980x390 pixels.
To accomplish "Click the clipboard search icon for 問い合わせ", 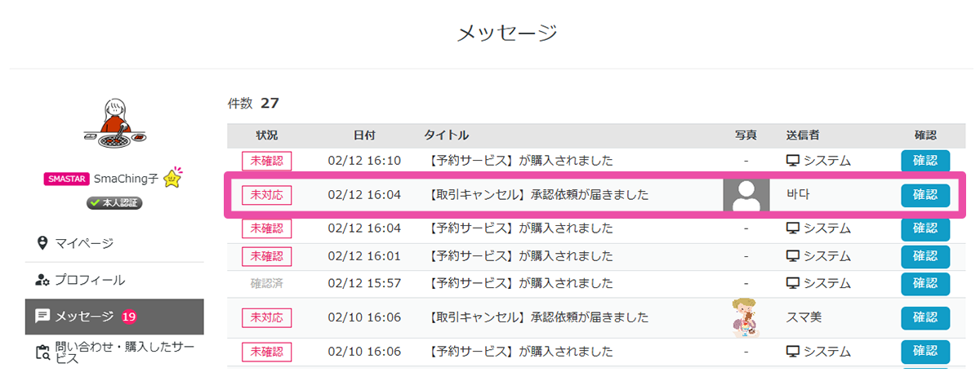I will pos(42,352).
